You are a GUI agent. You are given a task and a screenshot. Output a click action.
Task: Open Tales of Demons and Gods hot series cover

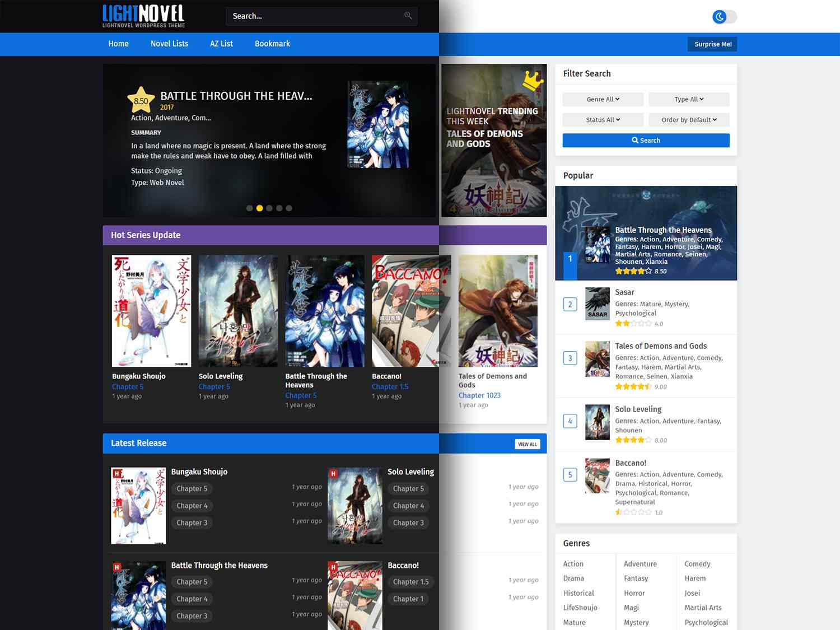498,311
